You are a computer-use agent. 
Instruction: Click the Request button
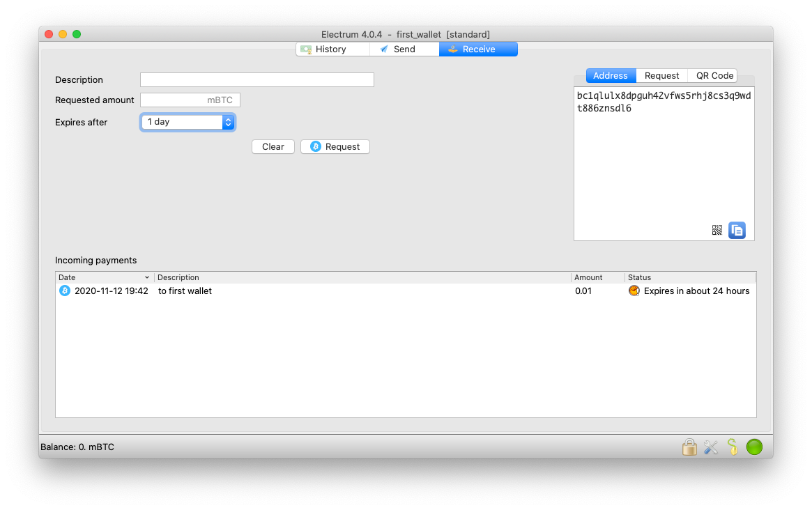335,147
